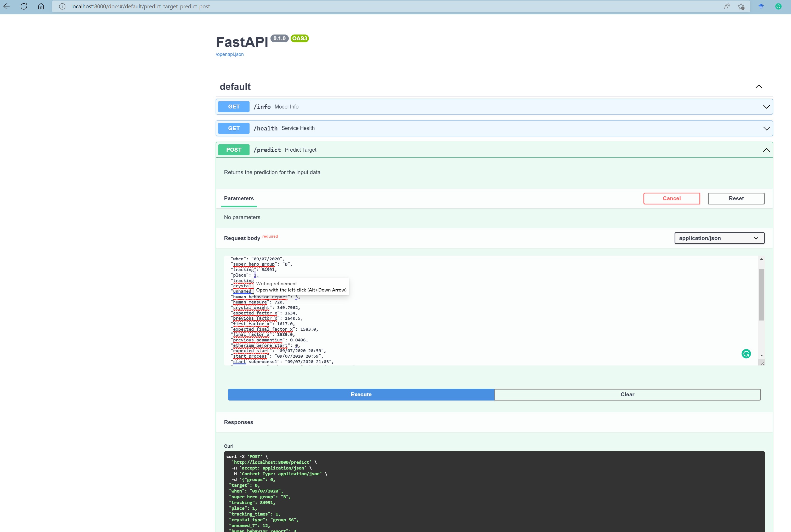Click Grammarly badge inside request body
Image resolution: width=791 pixels, height=532 pixels.
point(746,354)
